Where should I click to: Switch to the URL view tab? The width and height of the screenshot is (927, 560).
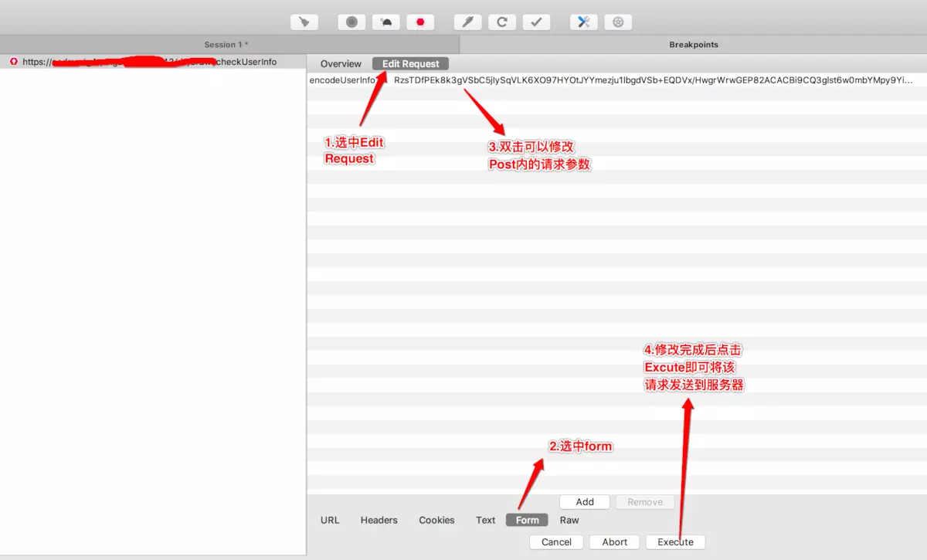330,520
